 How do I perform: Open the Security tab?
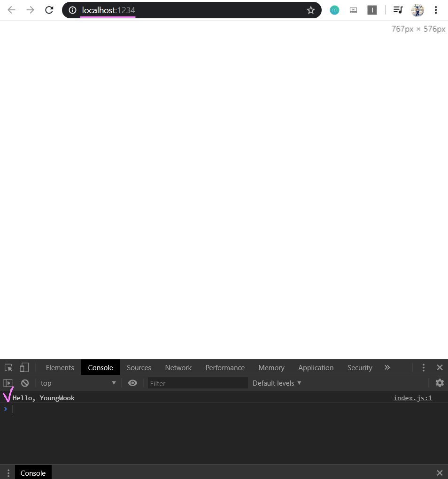tap(360, 367)
